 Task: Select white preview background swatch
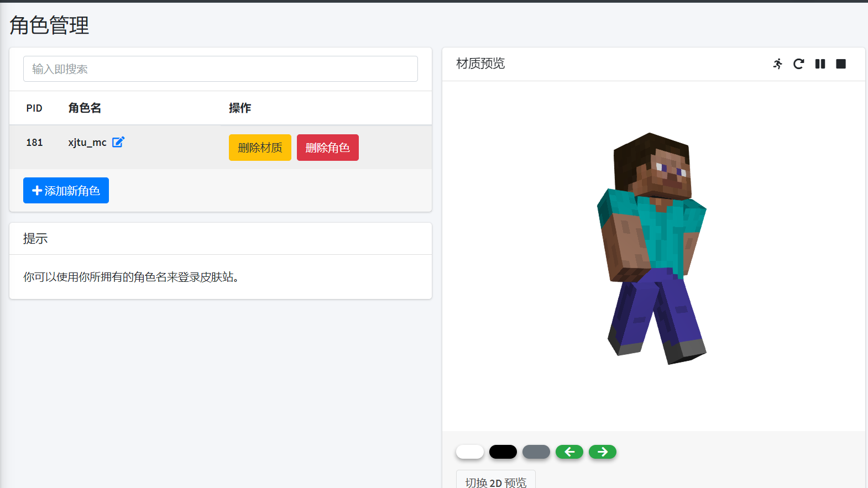pyautogui.click(x=470, y=452)
